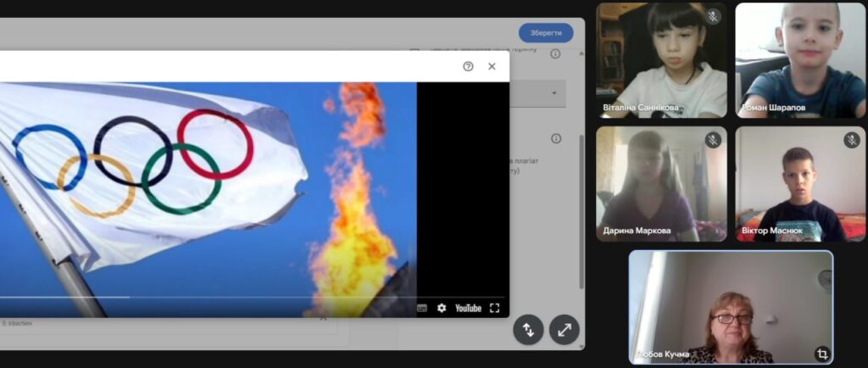This screenshot has height=368, width=868.
Task: Click the crop icon on Любов Кучма tile
Action: [822, 353]
